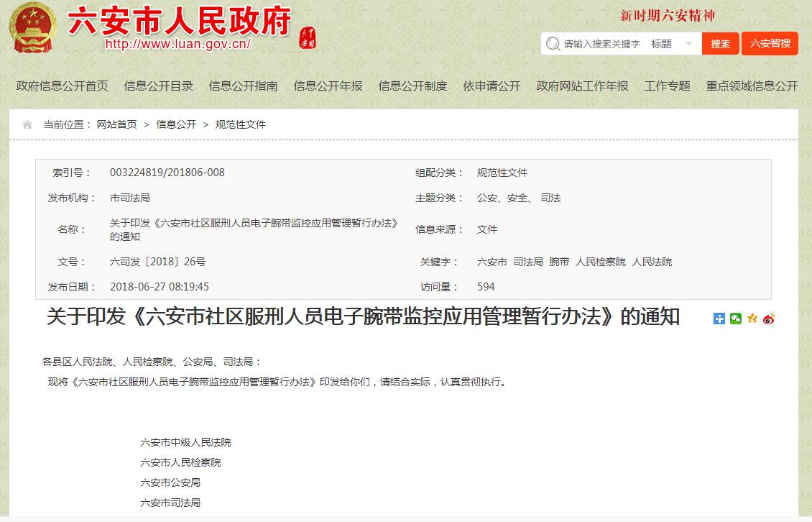Open 依申请公开 menu item
The image size is (812, 522).
(x=492, y=86)
